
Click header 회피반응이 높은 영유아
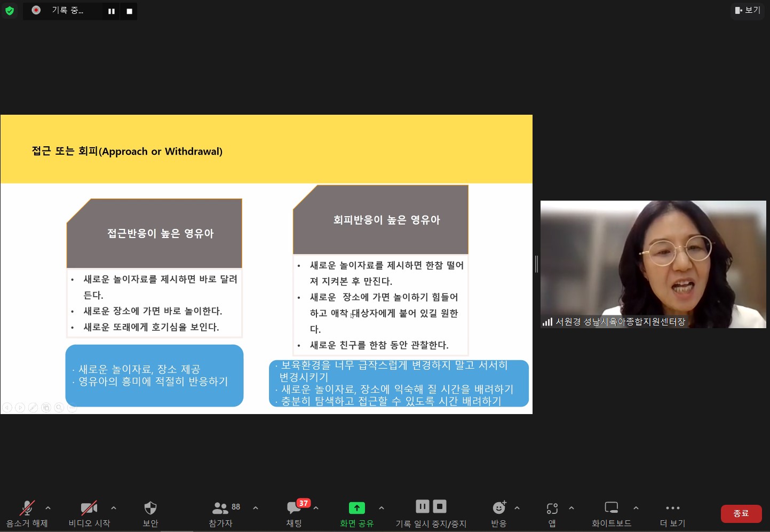pos(386,220)
